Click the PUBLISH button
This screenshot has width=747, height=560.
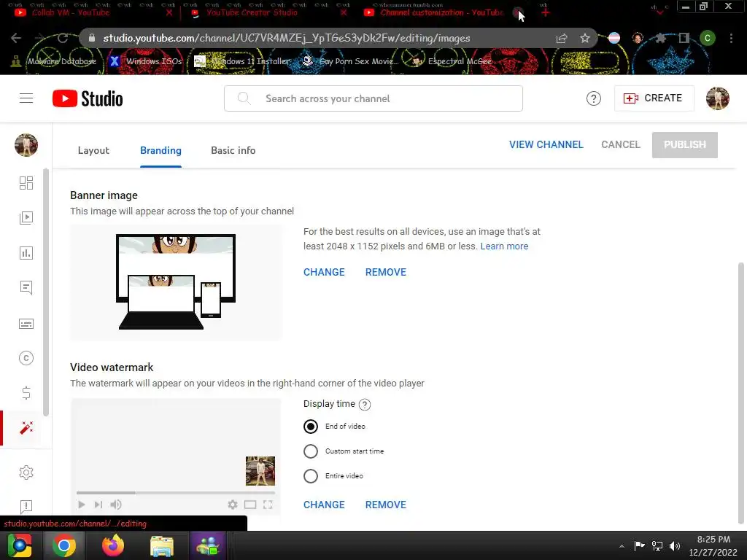[684, 145]
